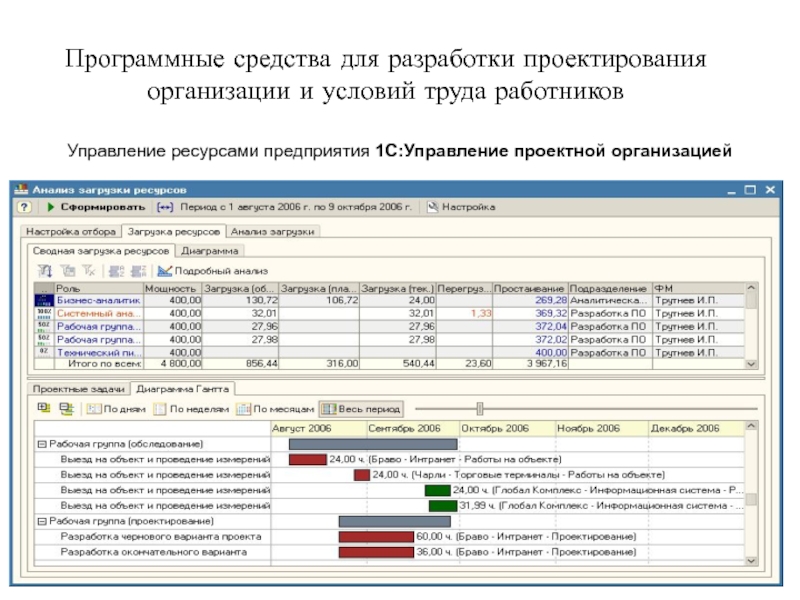Toggle the По неделям scale
800x600 pixels.
(193, 408)
